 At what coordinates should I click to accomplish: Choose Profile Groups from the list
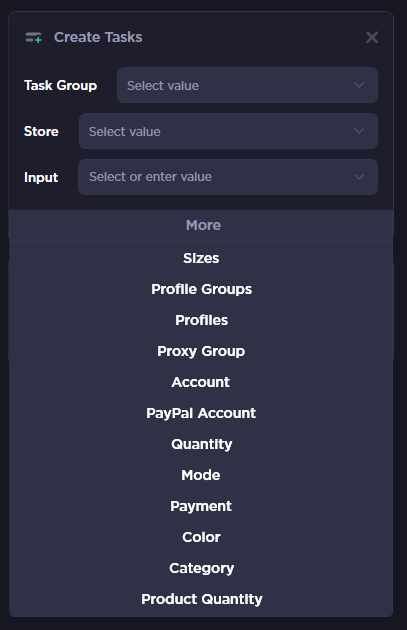pyautogui.click(x=201, y=289)
